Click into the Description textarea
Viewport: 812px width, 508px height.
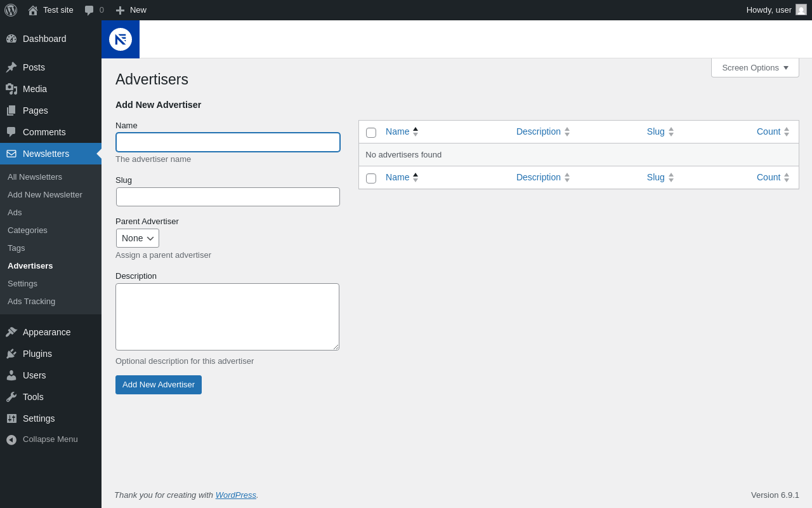click(x=227, y=317)
